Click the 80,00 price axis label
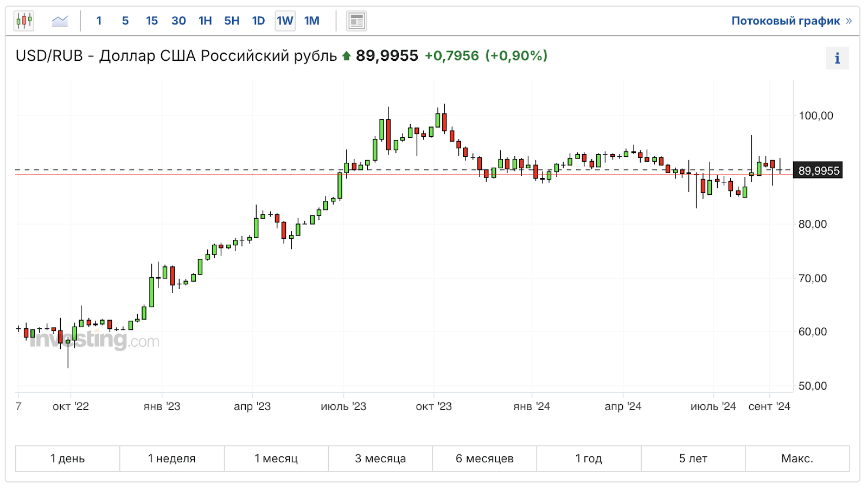Image resolution: width=868 pixels, height=490 pixels. click(813, 224)
